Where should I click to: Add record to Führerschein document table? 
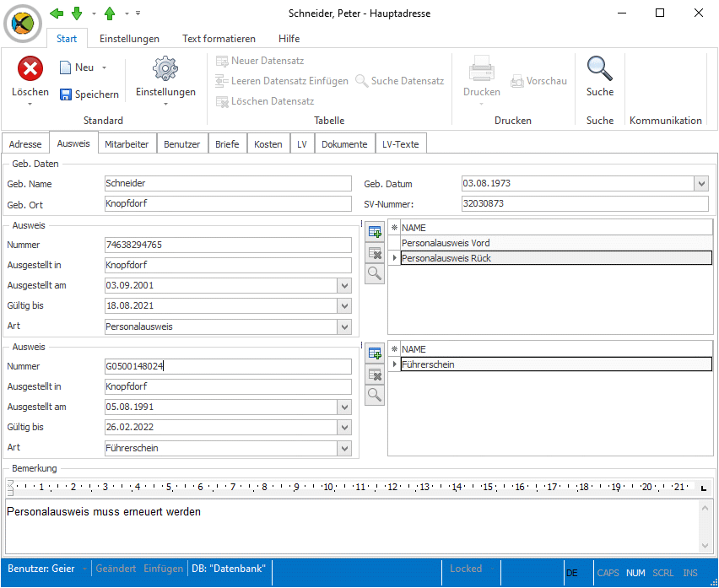coord(375,353)
